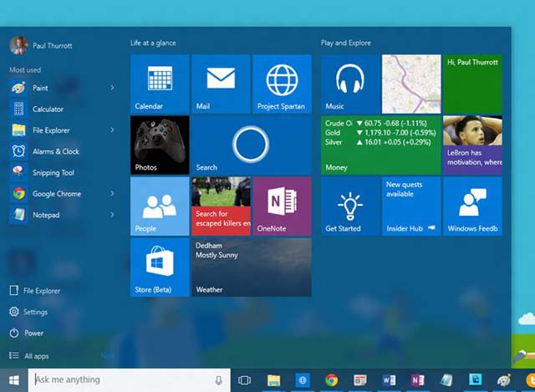Open the Store (Beta) tile
Viewport: 535px width, 392px height.
[160, 267]
